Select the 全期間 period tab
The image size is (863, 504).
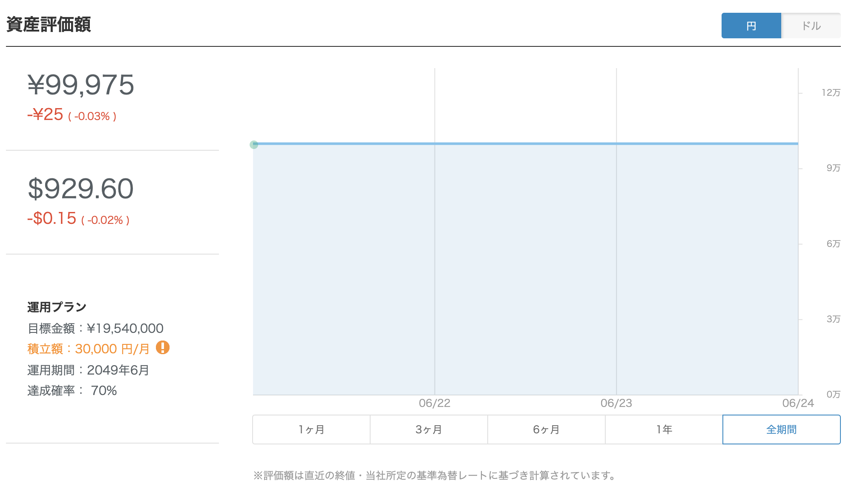pyautogui.click(x=782, y=430)
